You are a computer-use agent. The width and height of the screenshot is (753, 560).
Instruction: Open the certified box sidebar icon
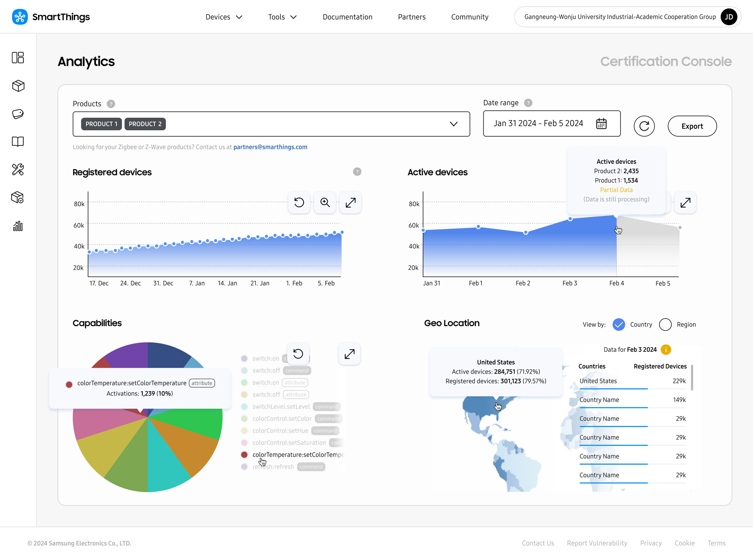coord(18,197)
